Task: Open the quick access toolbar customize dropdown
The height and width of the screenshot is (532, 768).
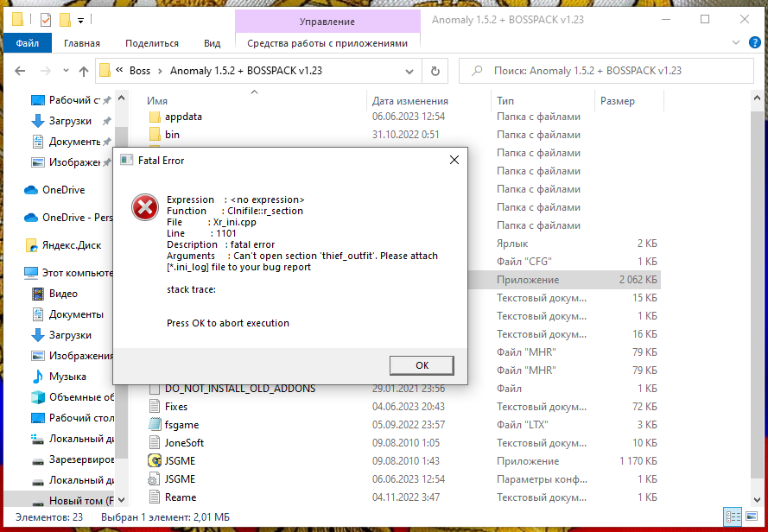Action: point(81,20)
